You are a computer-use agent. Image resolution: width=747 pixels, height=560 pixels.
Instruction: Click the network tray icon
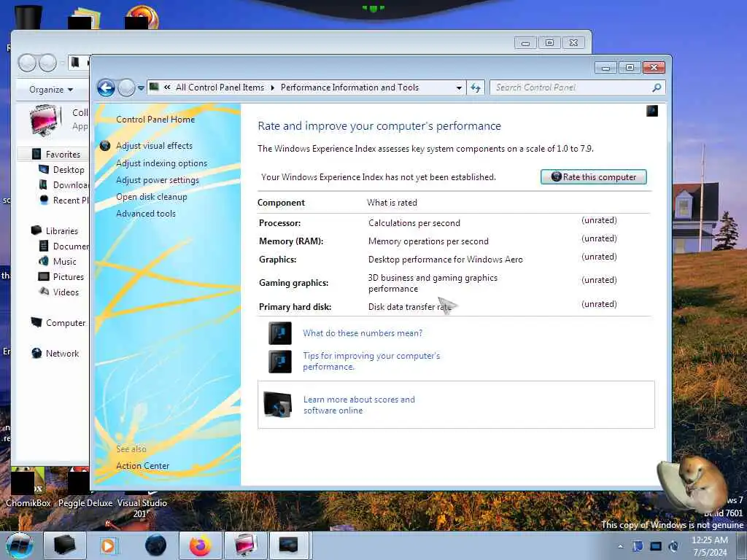pos(656,546)
